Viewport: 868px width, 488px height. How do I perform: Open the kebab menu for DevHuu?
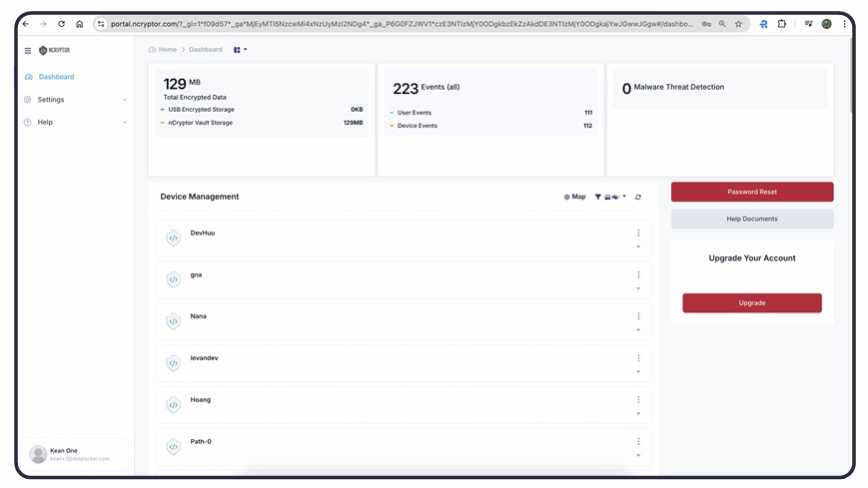[638, 233]
